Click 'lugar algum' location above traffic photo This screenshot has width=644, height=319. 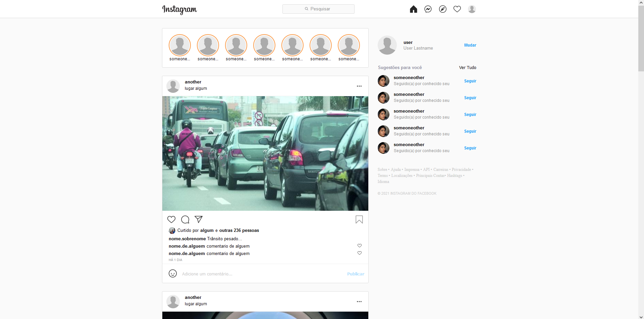196,88
